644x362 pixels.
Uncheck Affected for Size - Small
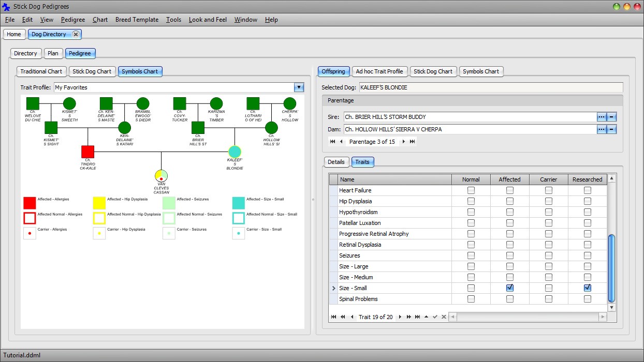click(x=509, y=288)
